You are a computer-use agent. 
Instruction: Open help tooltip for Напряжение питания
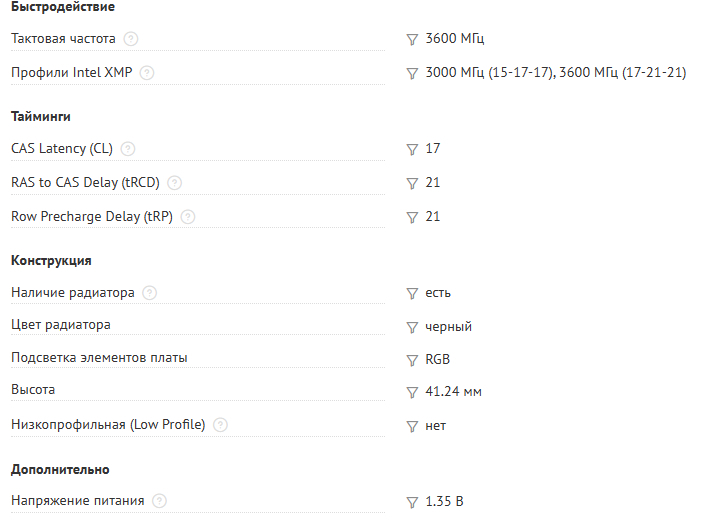[160, 501]
